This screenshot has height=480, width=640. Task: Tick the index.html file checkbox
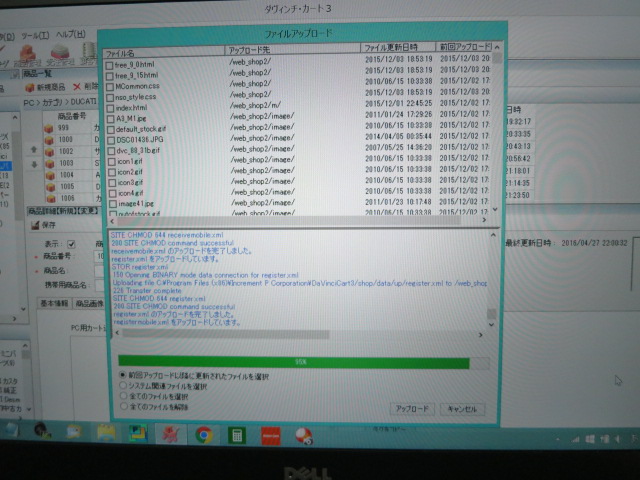(x=110, y=107)
